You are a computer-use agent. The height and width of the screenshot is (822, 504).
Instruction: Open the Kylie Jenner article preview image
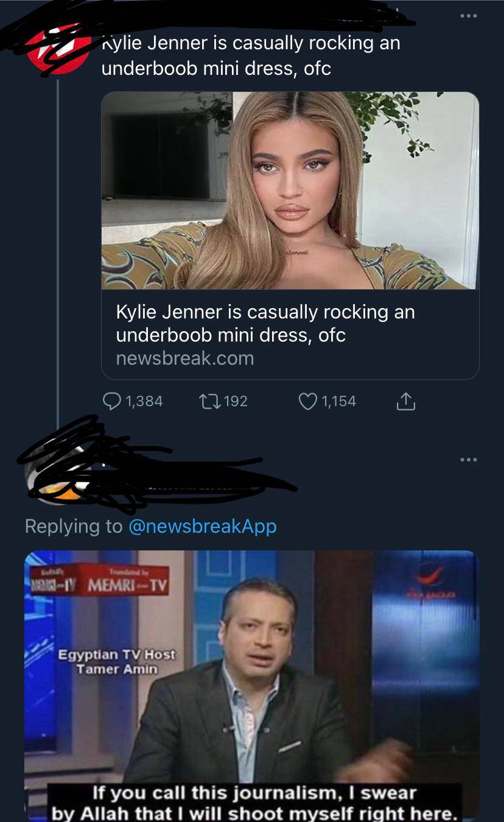290,191
